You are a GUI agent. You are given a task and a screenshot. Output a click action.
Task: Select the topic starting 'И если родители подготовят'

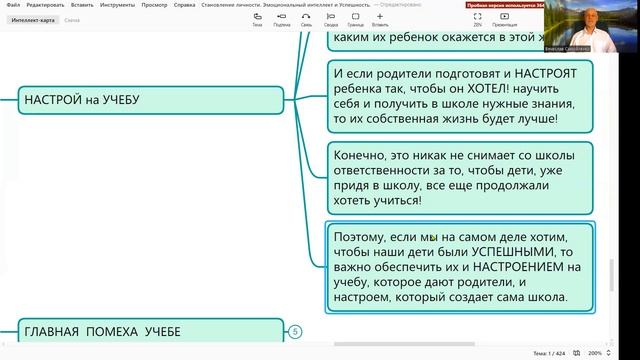click(x=460, y=96)
